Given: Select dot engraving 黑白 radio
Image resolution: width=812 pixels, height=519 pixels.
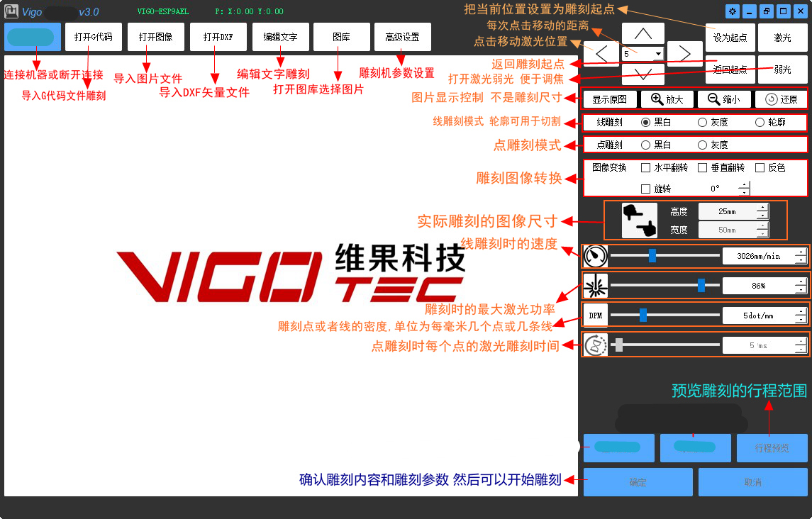Looking at the screenshot, I should [646, 145].
